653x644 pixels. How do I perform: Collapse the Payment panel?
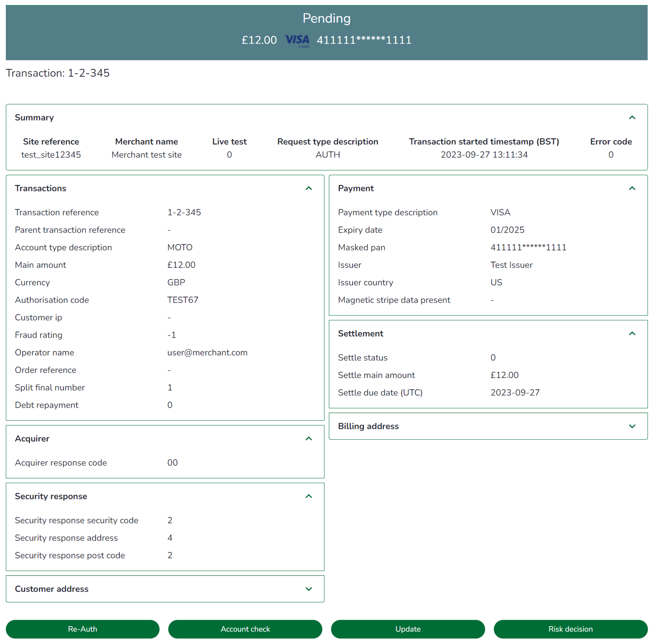click(x=632, y=188)
